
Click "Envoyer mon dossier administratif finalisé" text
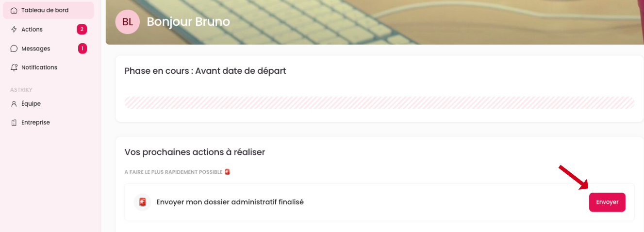(x=230, y=202)
